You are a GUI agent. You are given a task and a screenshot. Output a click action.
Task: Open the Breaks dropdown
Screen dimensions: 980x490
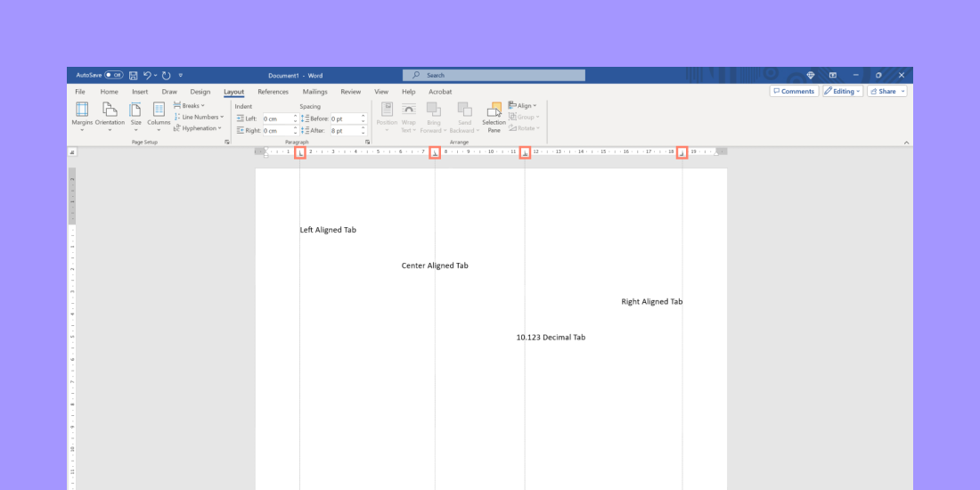pyautogui.click(x=190, y=106)
